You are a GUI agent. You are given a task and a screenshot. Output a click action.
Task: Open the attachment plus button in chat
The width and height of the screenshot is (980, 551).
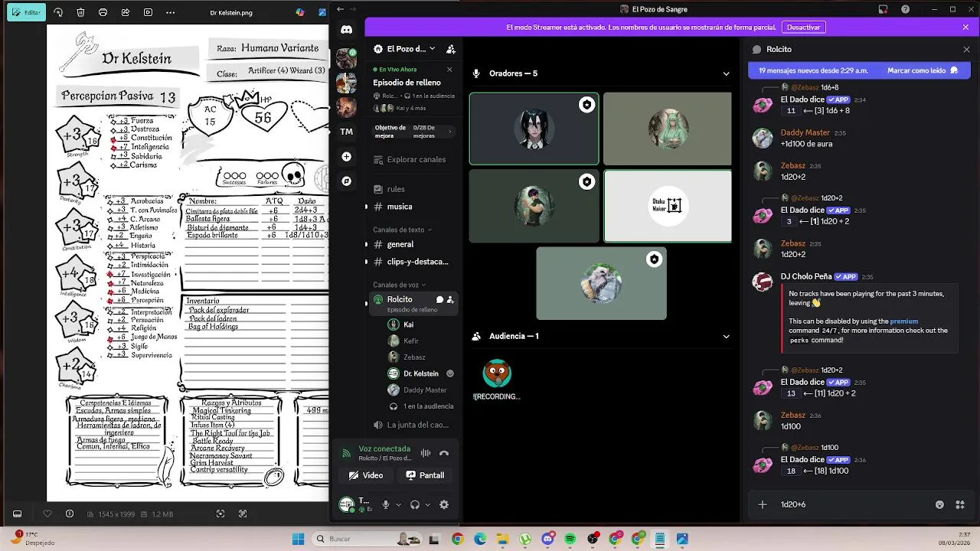763,504
